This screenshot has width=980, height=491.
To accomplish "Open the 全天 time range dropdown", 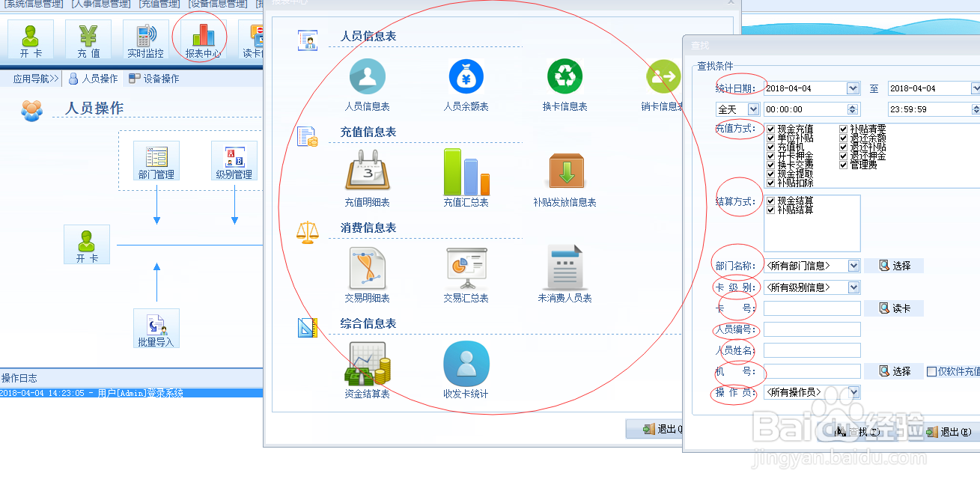I will click(752, 109).
